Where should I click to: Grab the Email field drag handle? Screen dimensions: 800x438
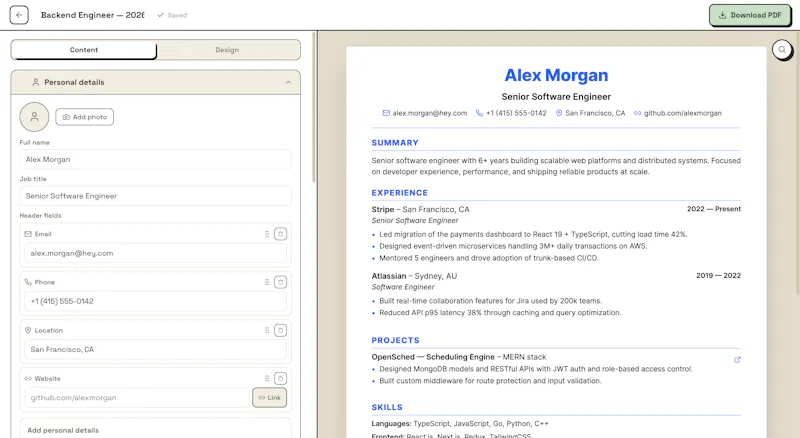[267, 234]
